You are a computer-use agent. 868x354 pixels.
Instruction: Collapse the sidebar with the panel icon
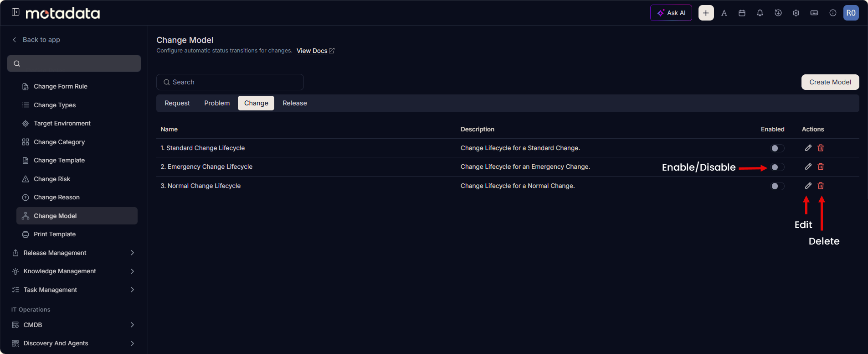[x=15, y=12]
